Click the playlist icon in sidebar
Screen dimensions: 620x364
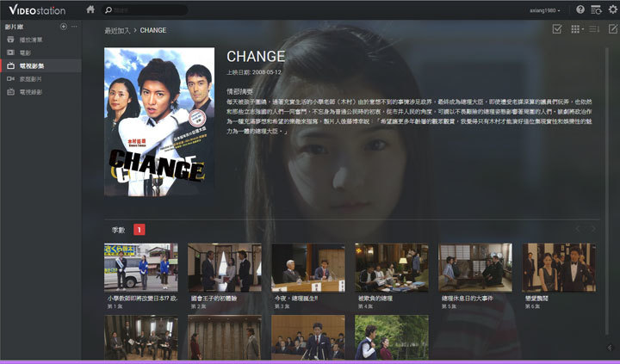(10, 40)
